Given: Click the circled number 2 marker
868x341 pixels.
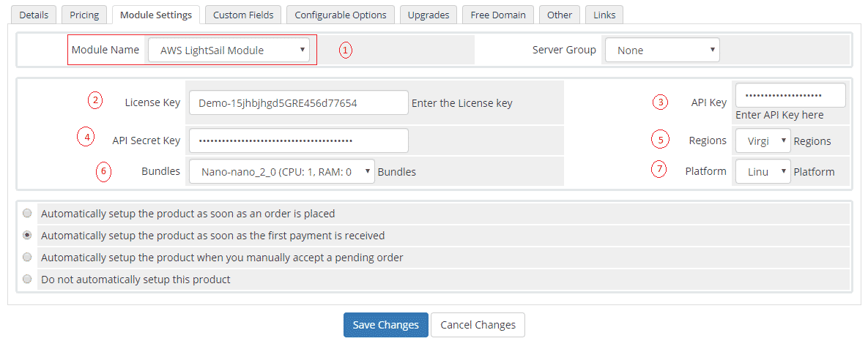Looking at the screenshot, I should click(x=94, y=101).
